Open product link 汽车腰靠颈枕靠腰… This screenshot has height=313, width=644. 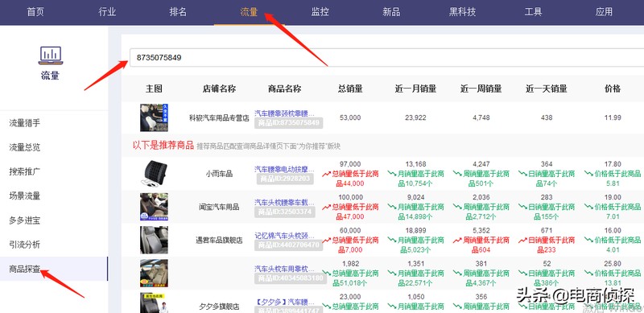[284, 113]
